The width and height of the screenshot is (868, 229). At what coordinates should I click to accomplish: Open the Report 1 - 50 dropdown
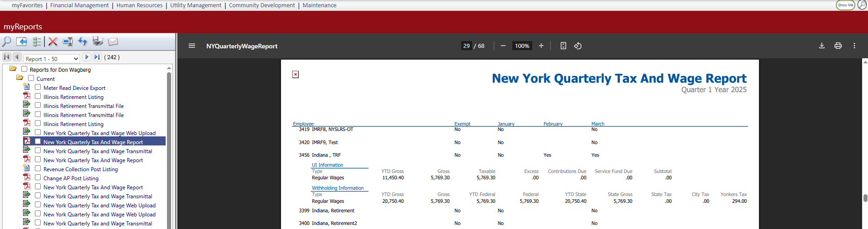[52, 58]
